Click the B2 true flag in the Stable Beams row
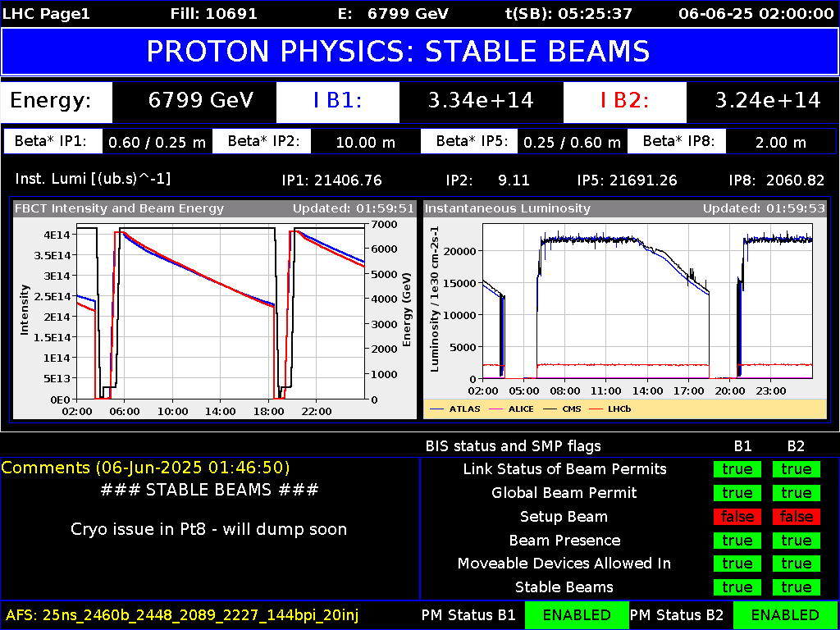Viewport: 840px width, 630px height. pos(796,587)
